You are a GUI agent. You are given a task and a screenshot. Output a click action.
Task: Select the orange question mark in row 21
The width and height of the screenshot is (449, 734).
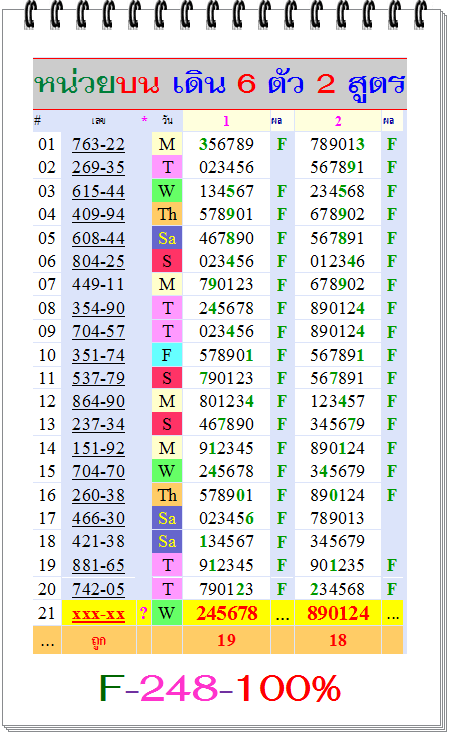(x=144, y=613)
